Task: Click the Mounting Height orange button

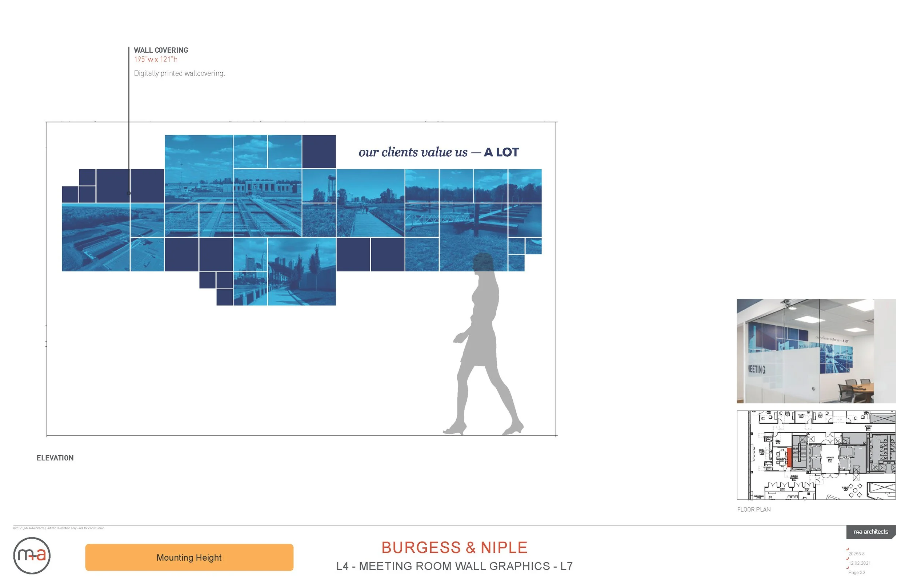Action: [x=189, y=558]
